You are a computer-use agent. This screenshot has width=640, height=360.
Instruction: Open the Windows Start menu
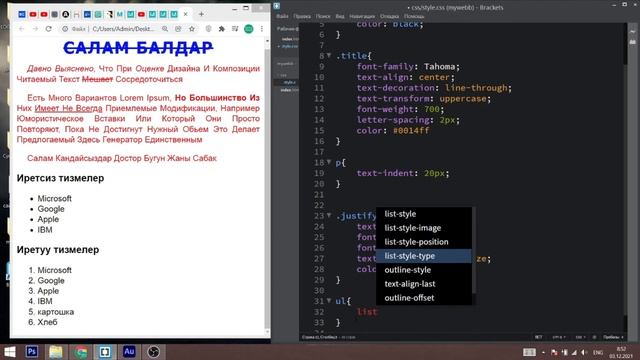point(9,352)
